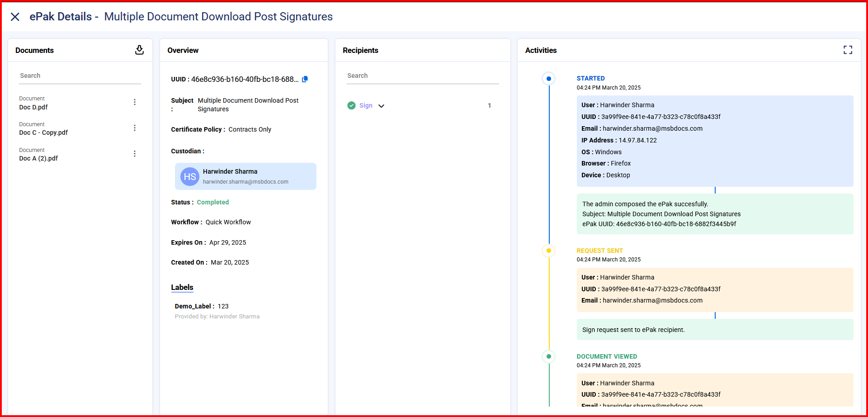Image resolution: width=868 pixels, height=417 pixels.
Task: Click the Sign recipient group label
Action: coord(366,105)
